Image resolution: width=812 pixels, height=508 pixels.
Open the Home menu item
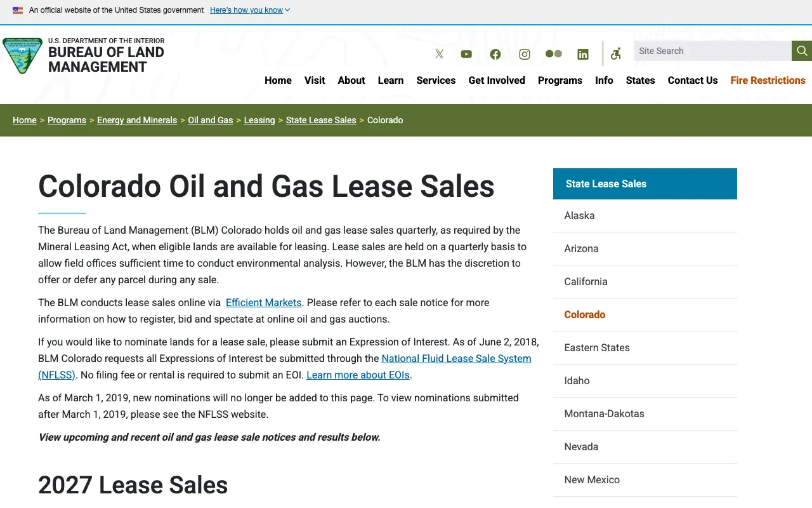coord(278,80)
